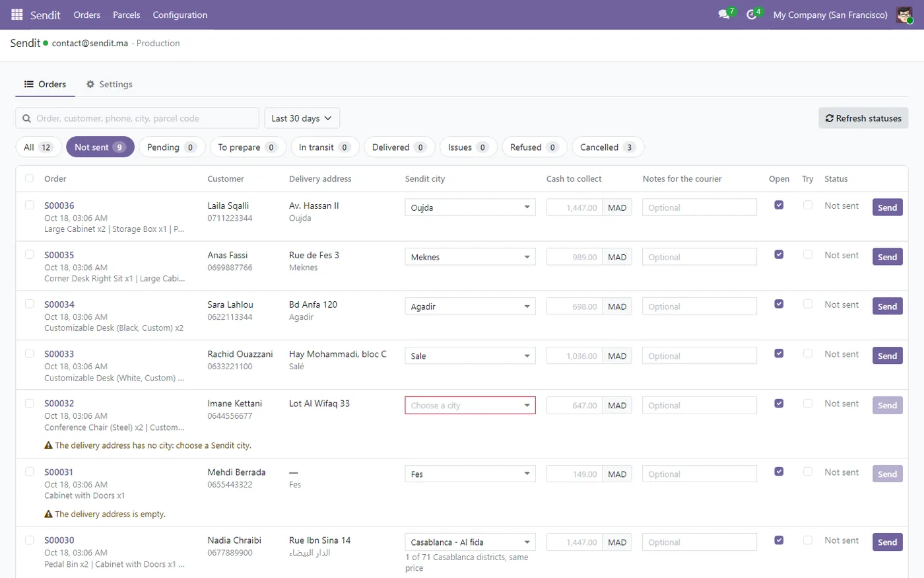
Task: Open the Orders menu in the top bar
Action: tap(87, 15)
